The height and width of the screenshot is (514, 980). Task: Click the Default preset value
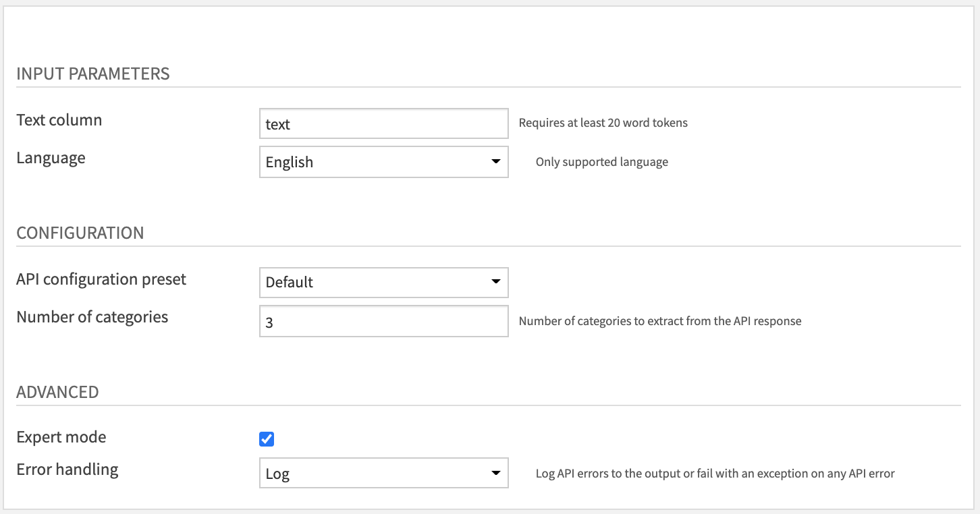[289, 282]
